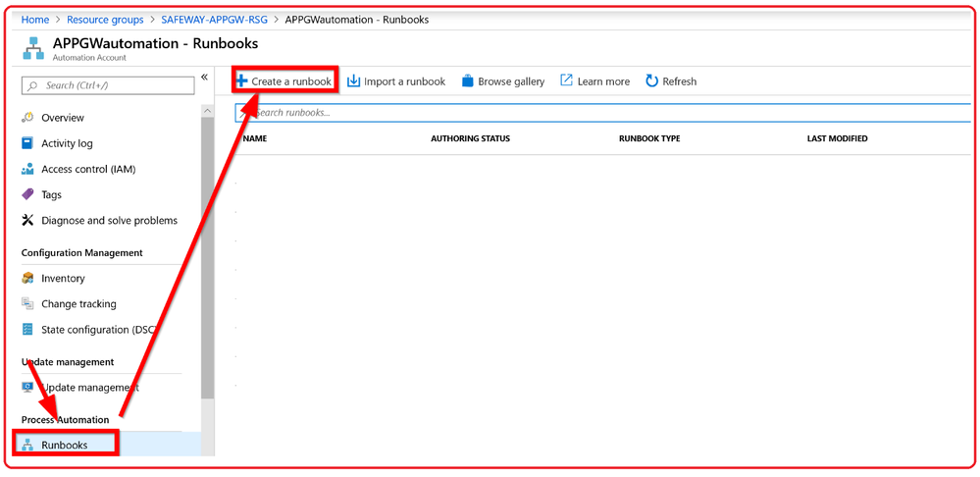Click the sidebar vertical scrollbar thumb
Image resolution: width=980 pixels, height=477 pixels.
[x=208, y=257]
